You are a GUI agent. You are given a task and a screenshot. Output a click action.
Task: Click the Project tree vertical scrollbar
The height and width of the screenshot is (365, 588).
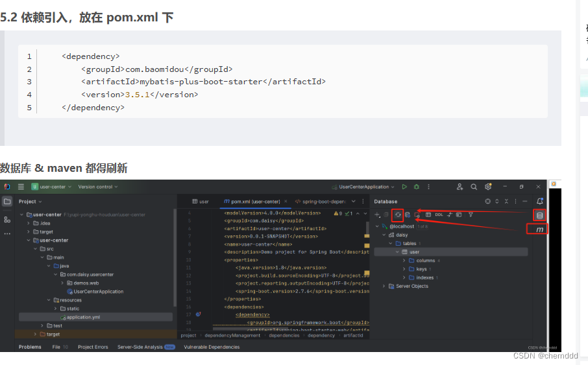(x=175, y=259)
